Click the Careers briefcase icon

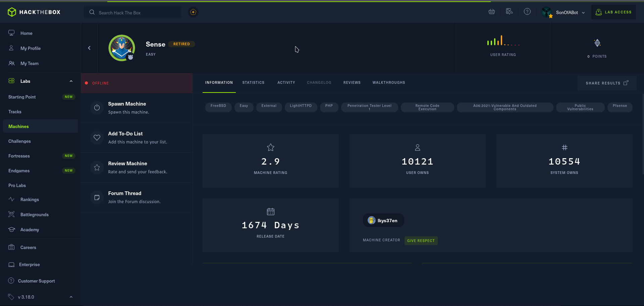(x=11, y=247)
